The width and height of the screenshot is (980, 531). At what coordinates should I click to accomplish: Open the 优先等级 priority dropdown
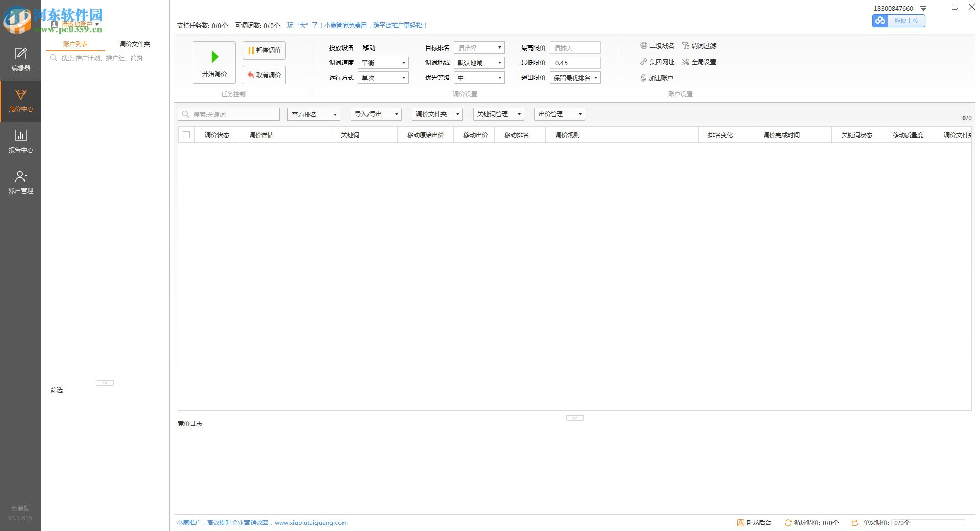pyautogui.click(x=479, y=78)
